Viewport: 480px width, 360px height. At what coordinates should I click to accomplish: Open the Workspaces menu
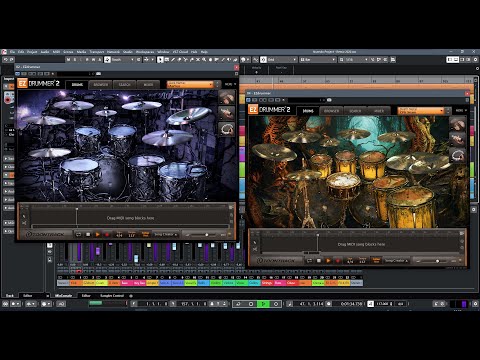(x=145, y=52)
